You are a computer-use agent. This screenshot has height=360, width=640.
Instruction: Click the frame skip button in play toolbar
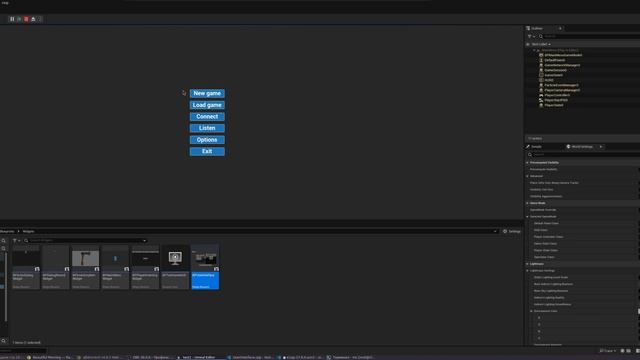19,19
